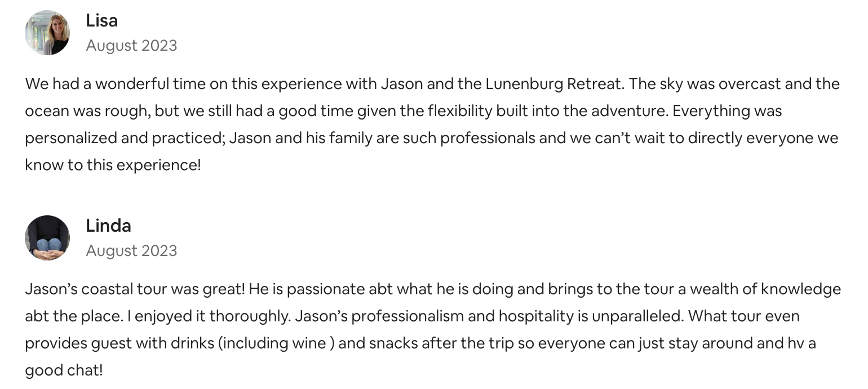This screenshot has height=389, width=868.
Task: Click the line starting "personalized and practiced"
Action: click(x=432, y=138)
